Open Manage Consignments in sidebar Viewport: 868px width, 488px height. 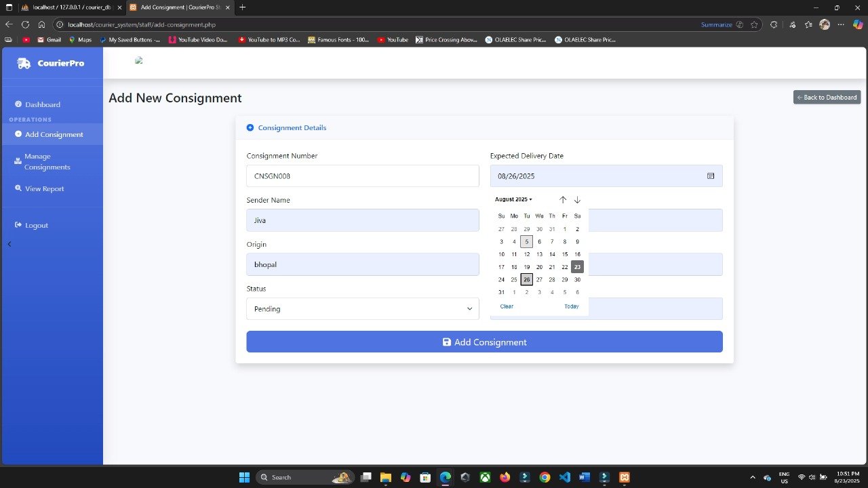[x=47, y=161]
